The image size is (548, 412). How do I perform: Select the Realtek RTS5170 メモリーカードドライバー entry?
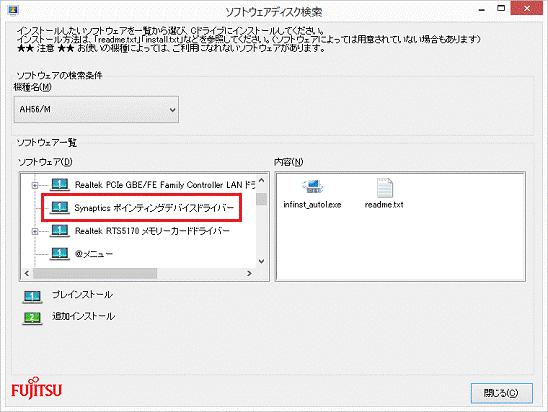(x=152, y=231)
